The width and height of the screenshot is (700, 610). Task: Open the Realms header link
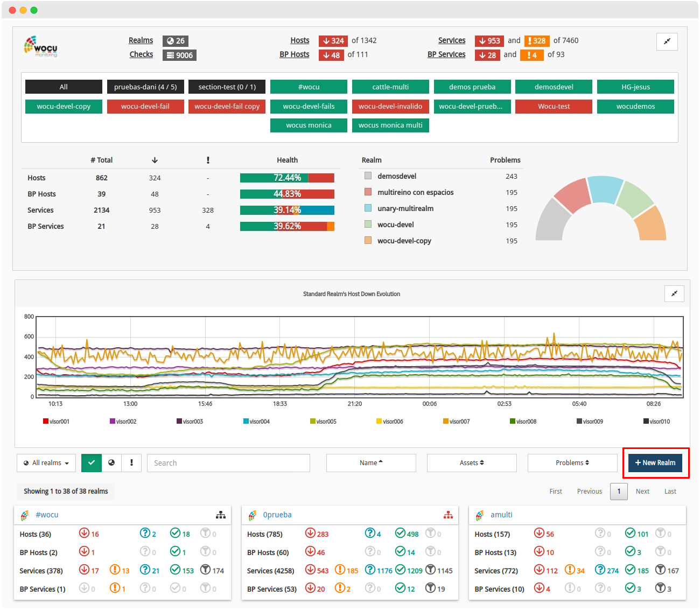click(141, 40)
